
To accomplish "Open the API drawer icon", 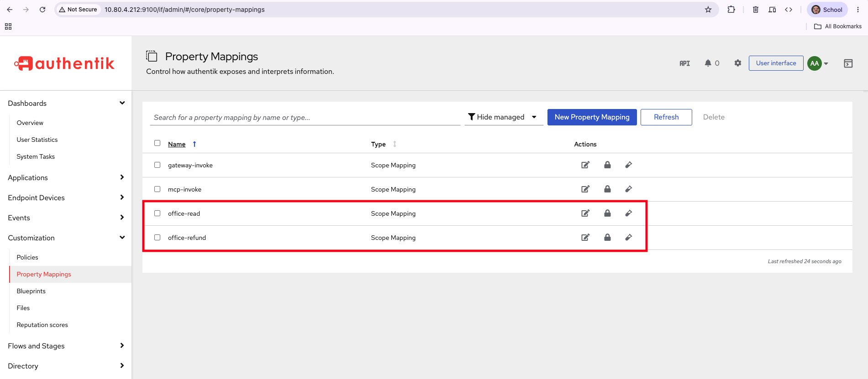I will click(x=684, y=63).
